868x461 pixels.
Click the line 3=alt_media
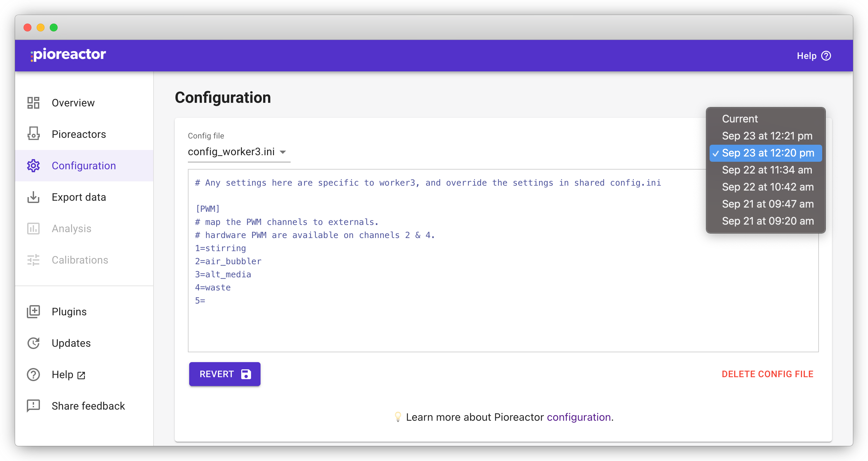(x=223, y=274)
